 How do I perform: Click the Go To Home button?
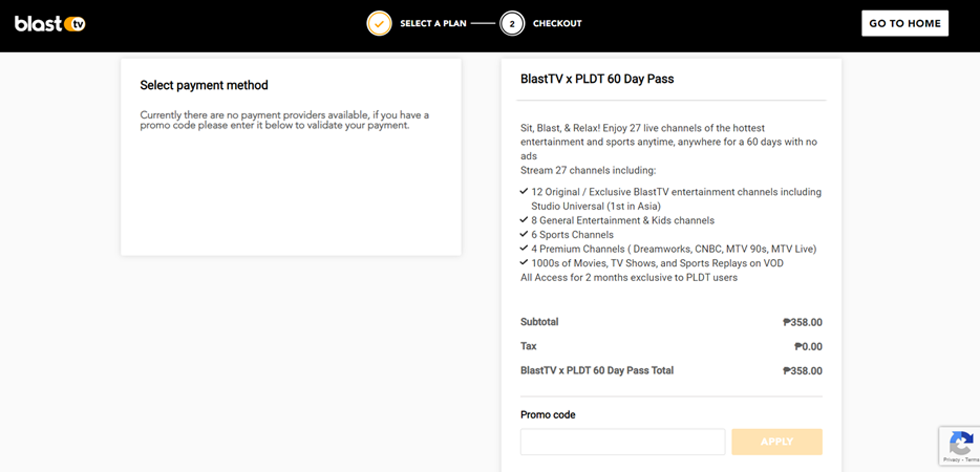coord(905,23)
